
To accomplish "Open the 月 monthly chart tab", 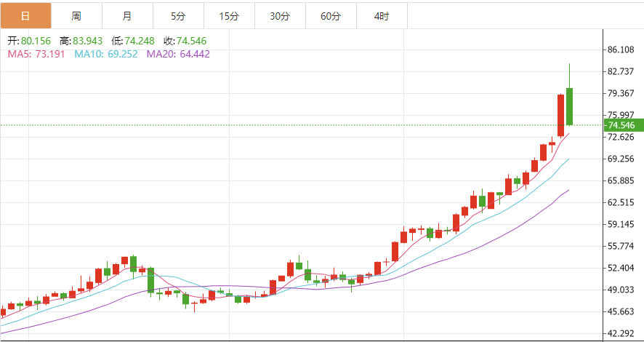I will tap(127, 15).
